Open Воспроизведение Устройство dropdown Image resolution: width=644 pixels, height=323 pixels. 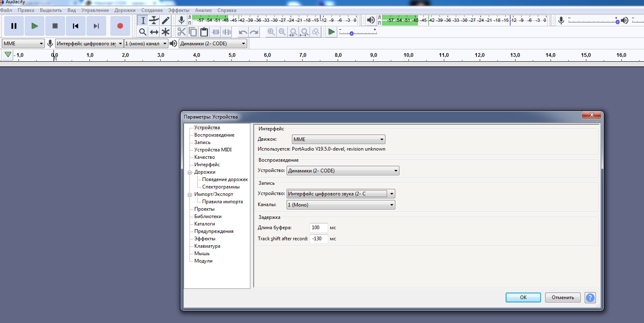(x=343, y=171)
